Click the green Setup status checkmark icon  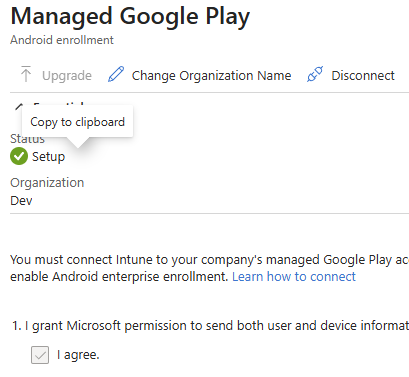pos(19,156)
